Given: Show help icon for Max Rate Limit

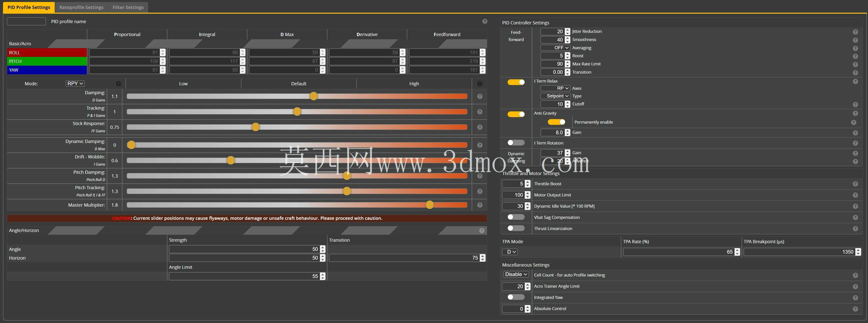Looking at the screenshot, I should tap(855, 64).
